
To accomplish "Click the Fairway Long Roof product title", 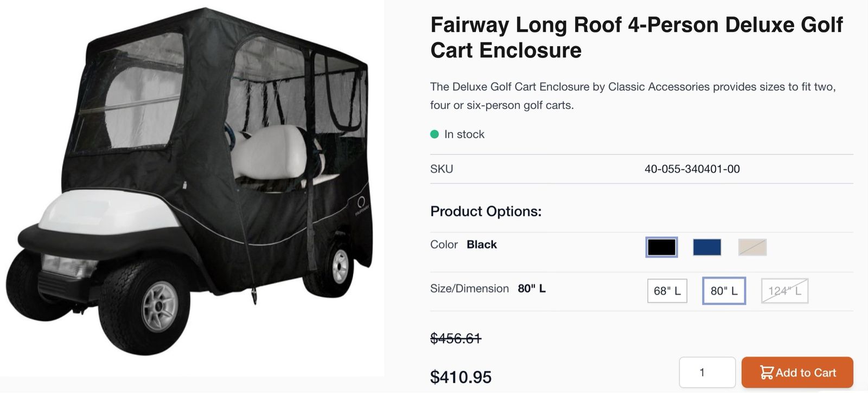I will 636,37.
